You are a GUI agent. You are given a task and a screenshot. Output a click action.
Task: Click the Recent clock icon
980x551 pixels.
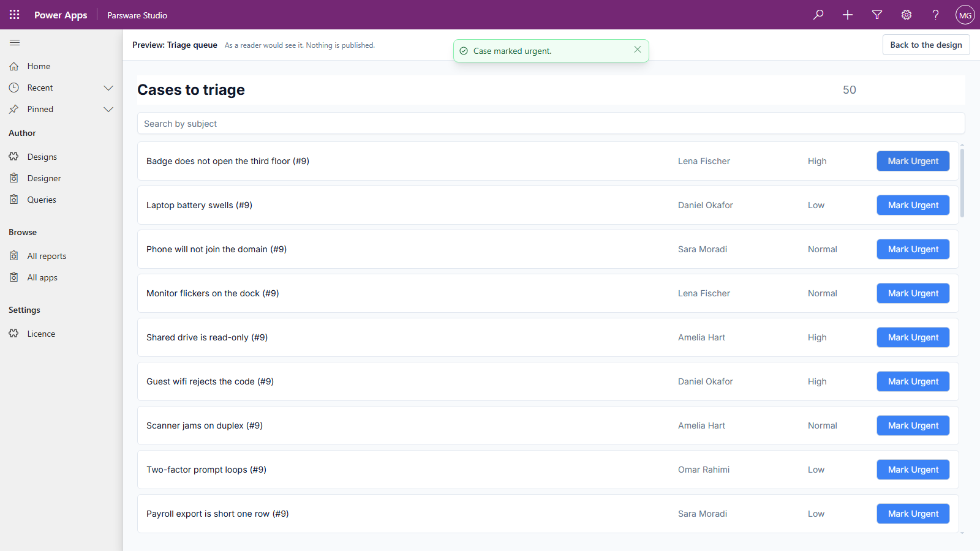point(14,88)
